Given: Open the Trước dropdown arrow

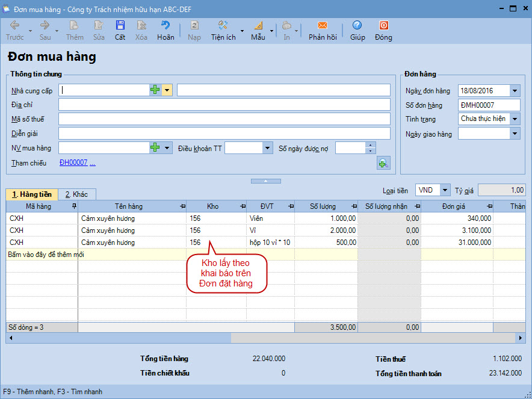Looking at the screenshot, I should (30, 31).
